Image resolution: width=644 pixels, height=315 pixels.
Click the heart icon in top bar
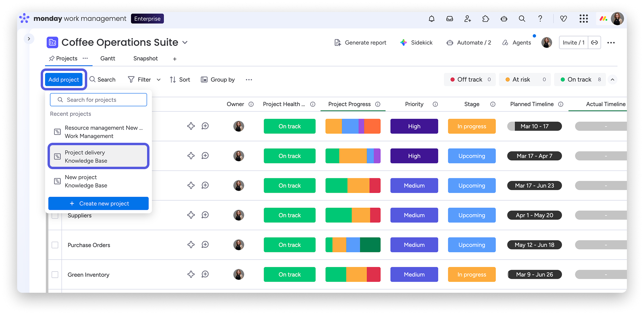coord(564,19)
